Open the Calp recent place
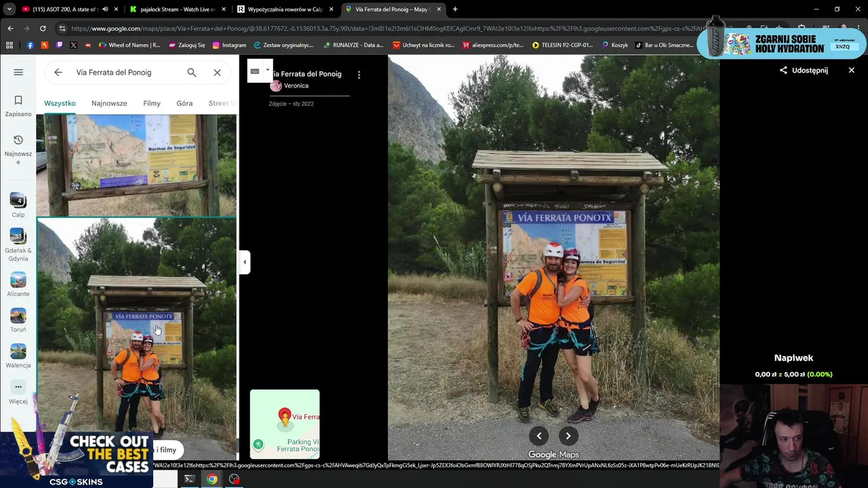The image size is (868, 488). point(18,205)
